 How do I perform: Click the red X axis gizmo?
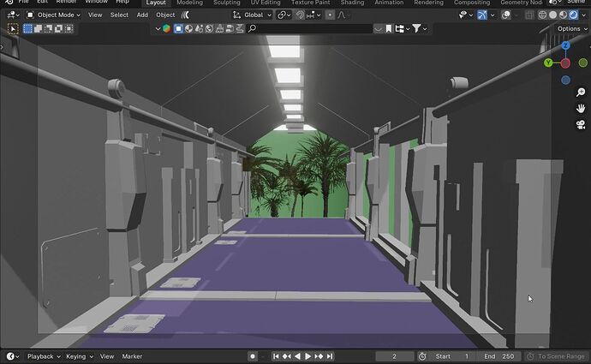pyautogui.click(x=565, y=63)
